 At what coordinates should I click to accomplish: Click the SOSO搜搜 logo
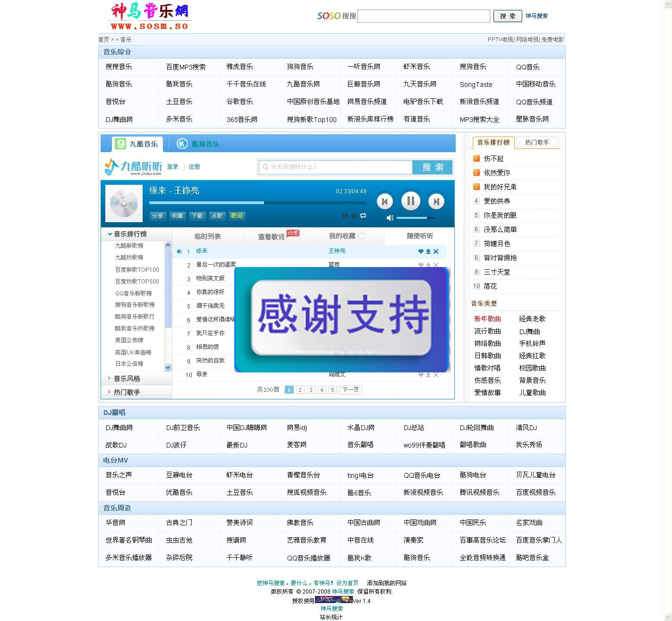pos(337,16)
